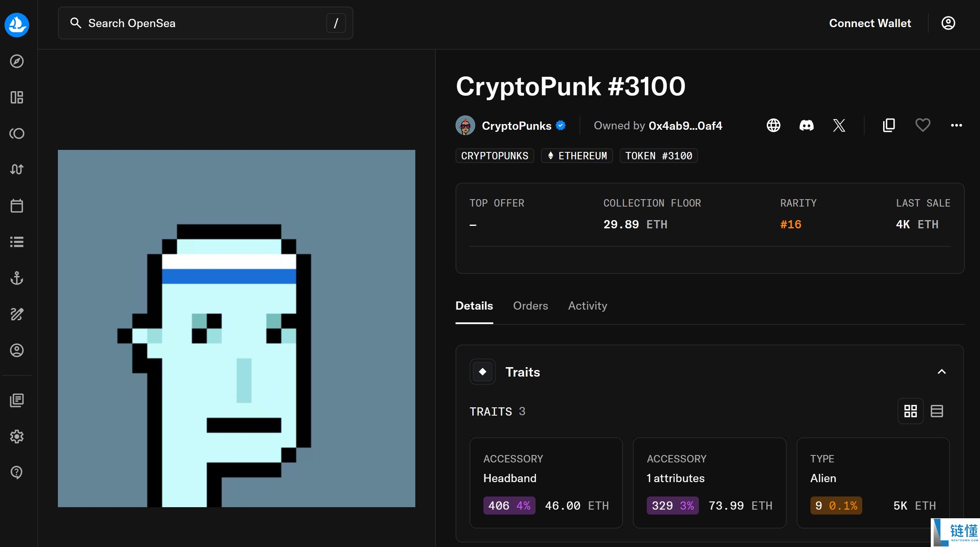The image size is (980, 547).
Task: Click the CRYPTOPUNKS tag chip
Action: pyautogui.click(x=495, y=156)
